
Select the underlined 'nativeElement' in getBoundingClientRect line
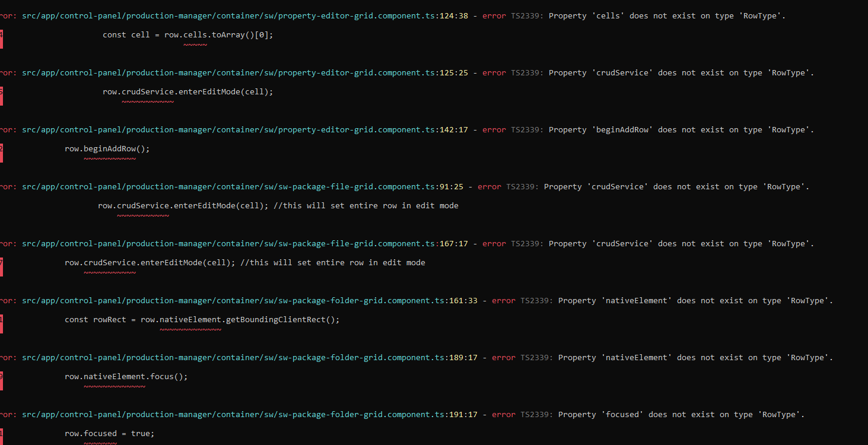point(190,319)
